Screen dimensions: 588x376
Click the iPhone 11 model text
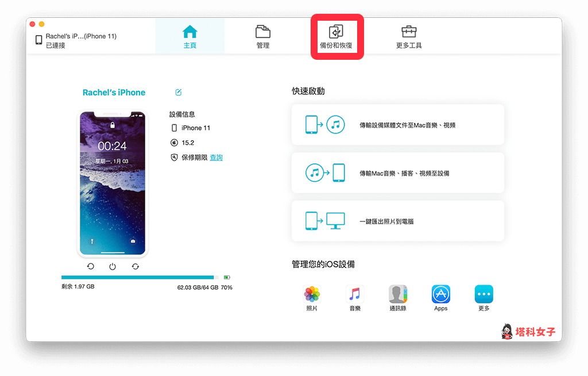196,128
